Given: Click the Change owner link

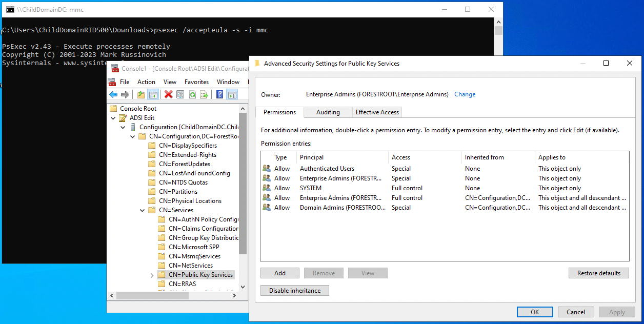Looking at the screenshot, I should 465,94.
